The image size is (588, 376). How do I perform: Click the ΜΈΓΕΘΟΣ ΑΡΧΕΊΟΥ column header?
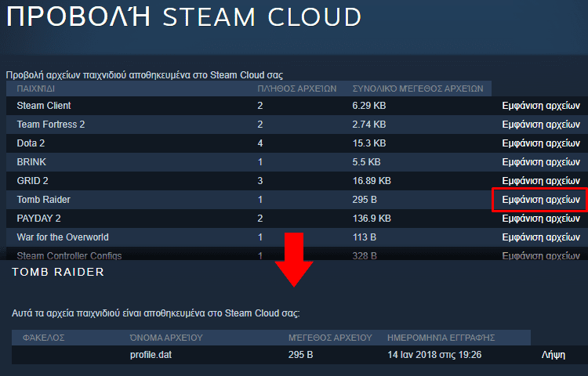click(330, 338)
